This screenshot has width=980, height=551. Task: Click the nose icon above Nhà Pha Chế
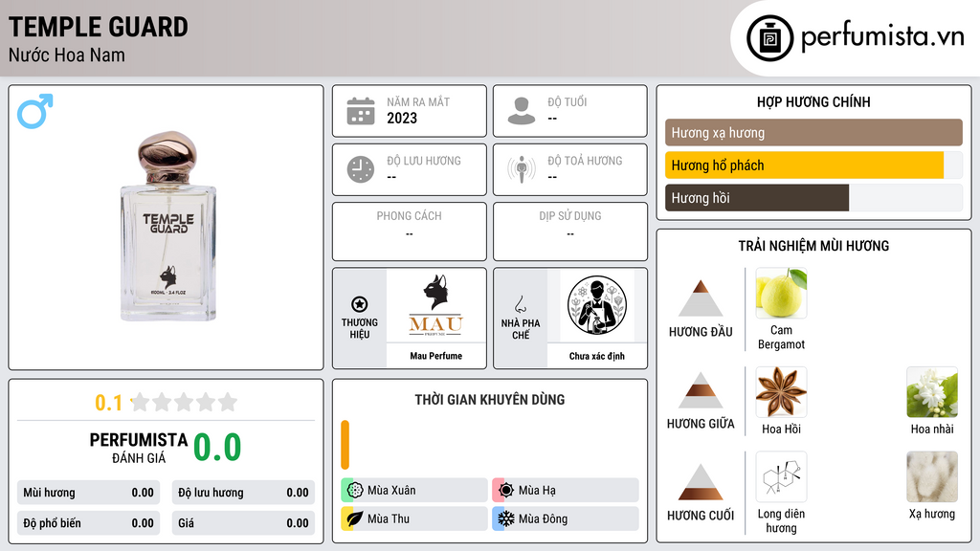[520, 304]
